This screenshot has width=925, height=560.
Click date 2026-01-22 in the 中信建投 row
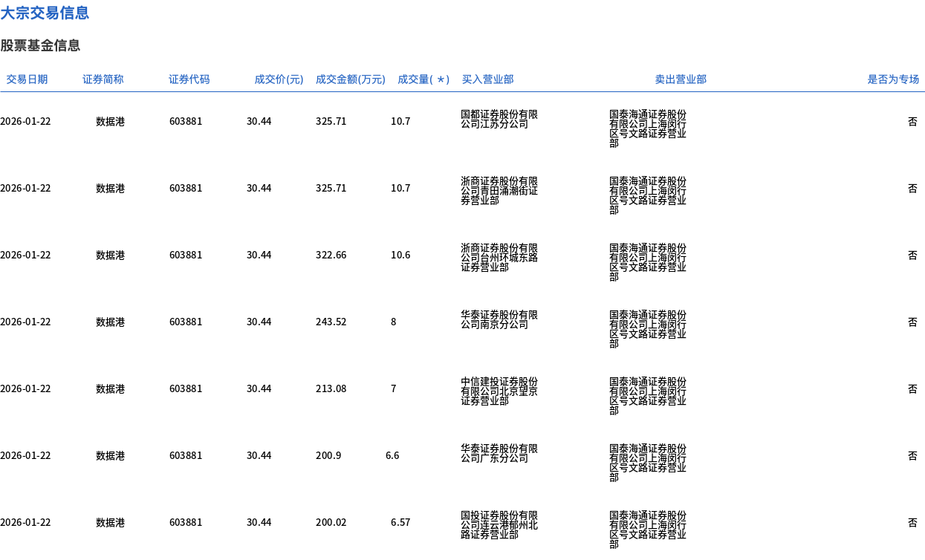(25, 388)
